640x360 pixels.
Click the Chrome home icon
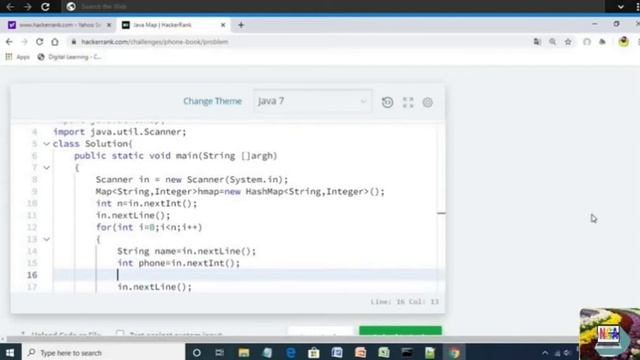(x=55, y=42)
